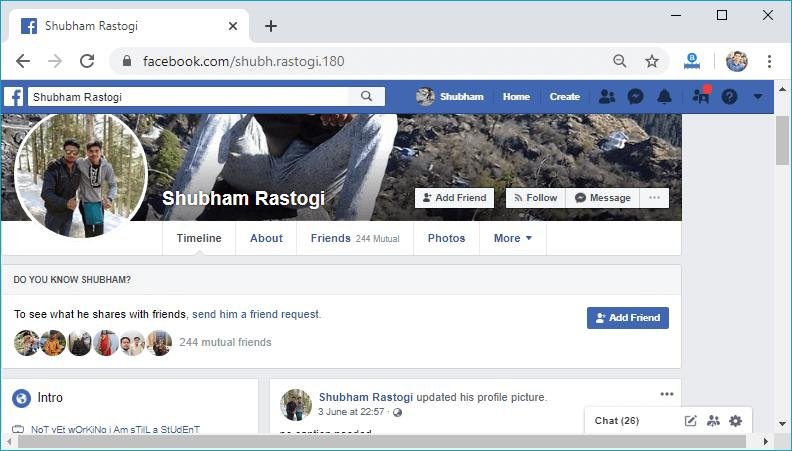Click the vertical scrollbar down arrow

782,423
